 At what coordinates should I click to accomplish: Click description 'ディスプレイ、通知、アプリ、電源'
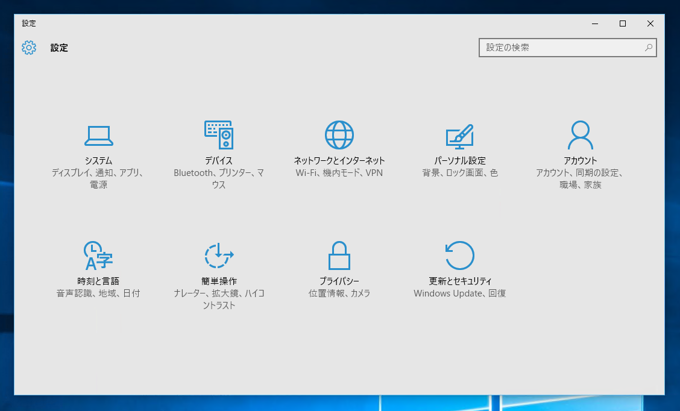coord(98,179)
